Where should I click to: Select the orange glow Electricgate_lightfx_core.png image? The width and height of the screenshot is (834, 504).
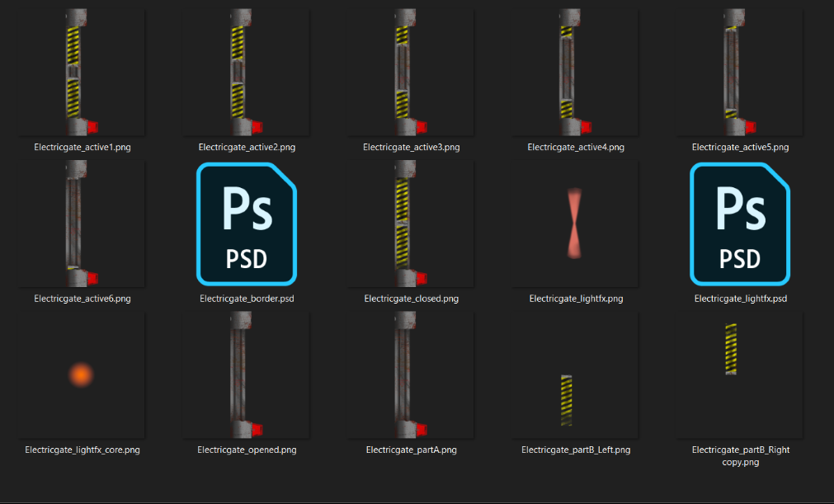coord(82,374)
